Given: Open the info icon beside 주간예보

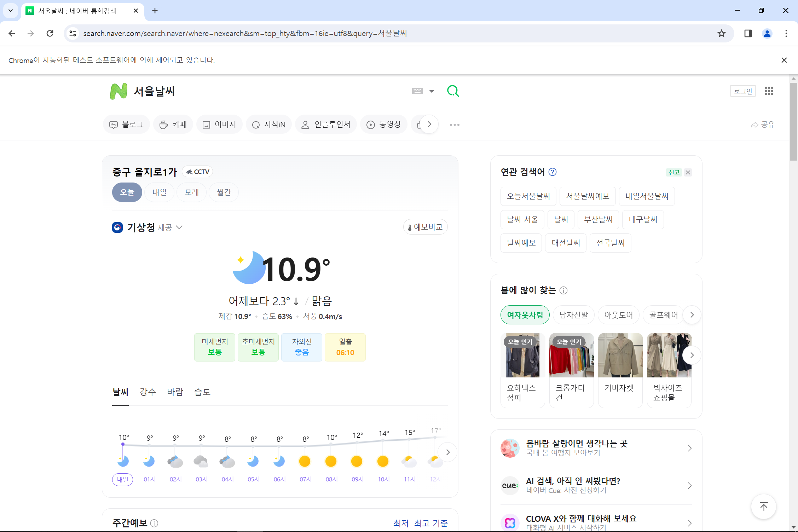Looking at the screenshot, I should click(x=154, y=523).
